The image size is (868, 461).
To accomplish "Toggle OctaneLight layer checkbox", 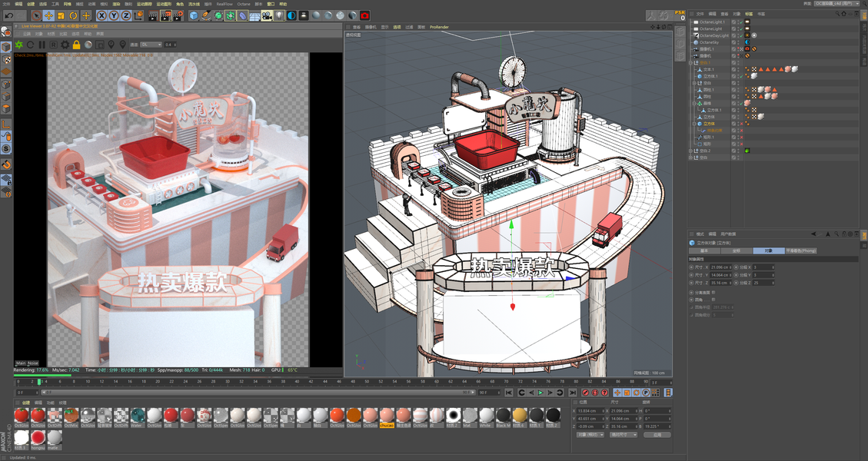I will pyautogui.click(x=734, y=28).
